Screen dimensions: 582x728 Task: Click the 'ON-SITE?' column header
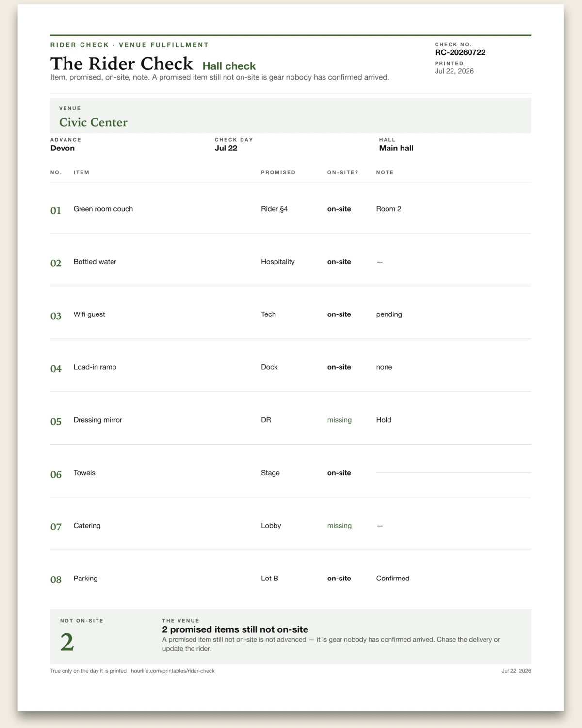pyautogui.click(x=342, y=172)
